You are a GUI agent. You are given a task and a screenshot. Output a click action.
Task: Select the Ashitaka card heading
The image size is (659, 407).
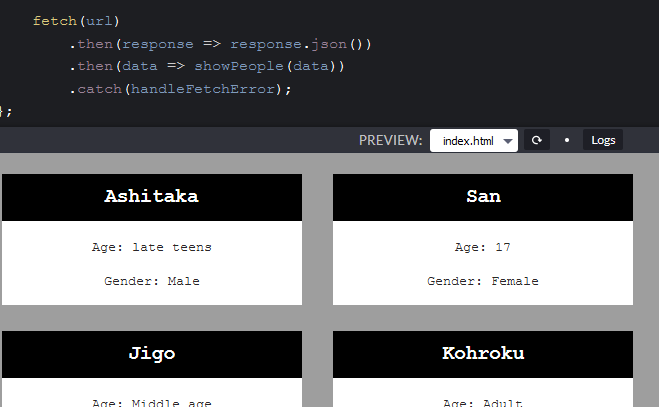click(152, 196)
